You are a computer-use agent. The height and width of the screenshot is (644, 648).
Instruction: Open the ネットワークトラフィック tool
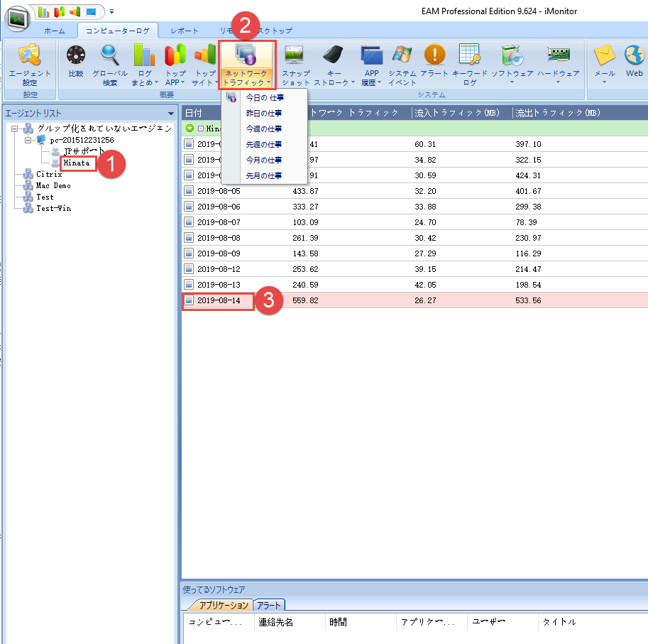(247, 65)
